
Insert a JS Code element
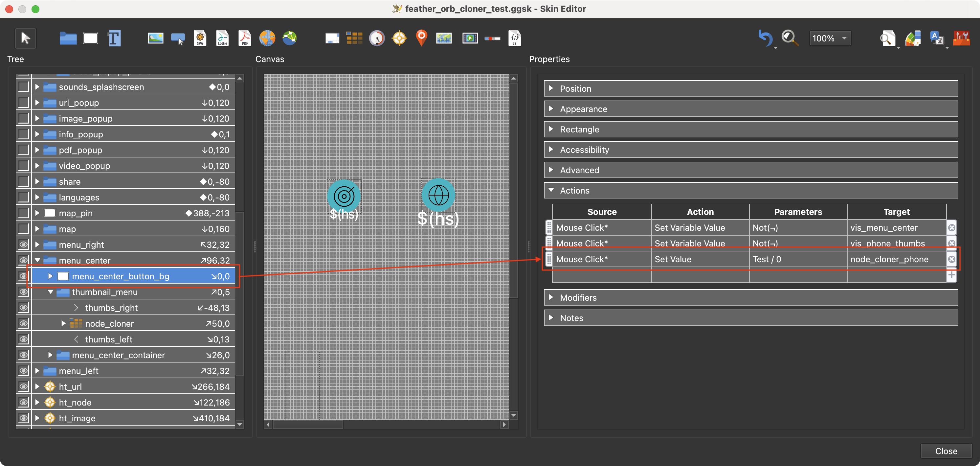coord(514,38)
